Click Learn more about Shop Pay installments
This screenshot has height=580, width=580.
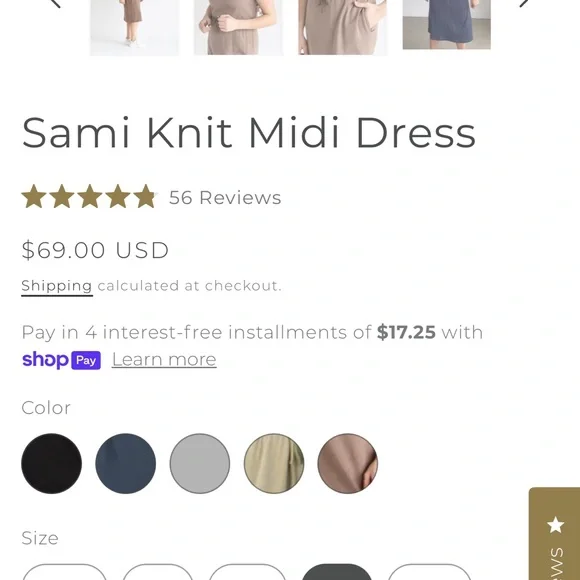click(x=164, y=360)
